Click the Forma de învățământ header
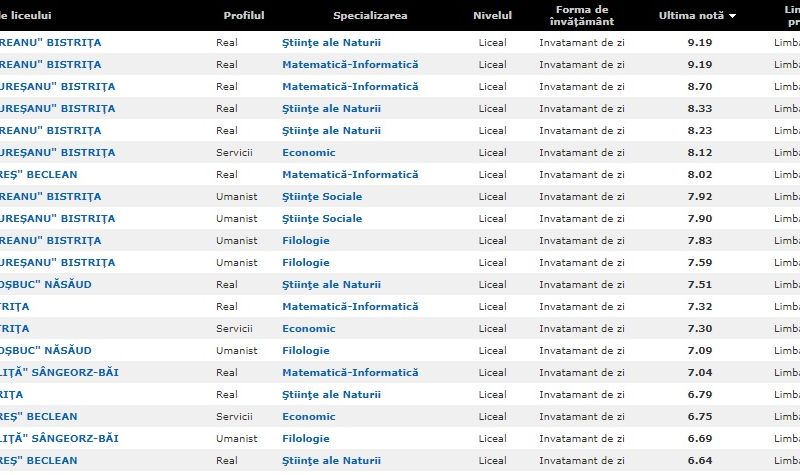The image size is (800, 475). (582, 16)
